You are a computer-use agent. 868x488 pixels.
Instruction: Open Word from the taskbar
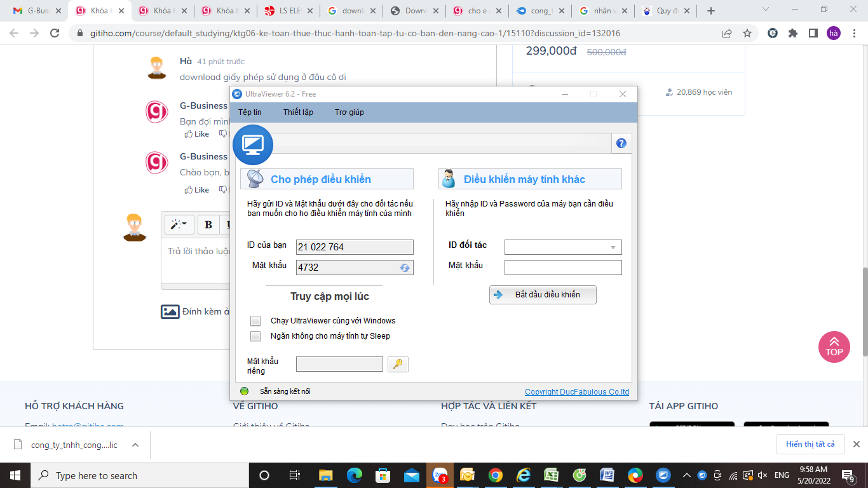pyautogui.click(x=607, y=475)
